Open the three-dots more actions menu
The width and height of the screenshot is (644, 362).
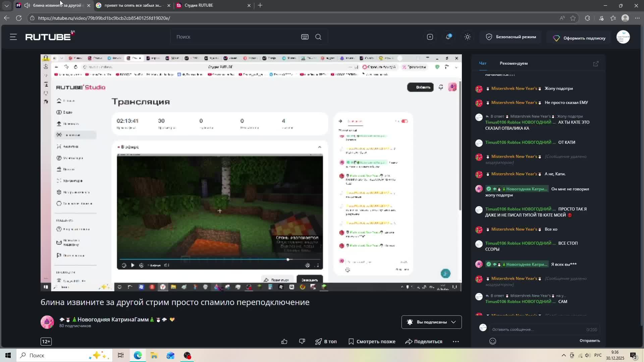tap(455, 342)
